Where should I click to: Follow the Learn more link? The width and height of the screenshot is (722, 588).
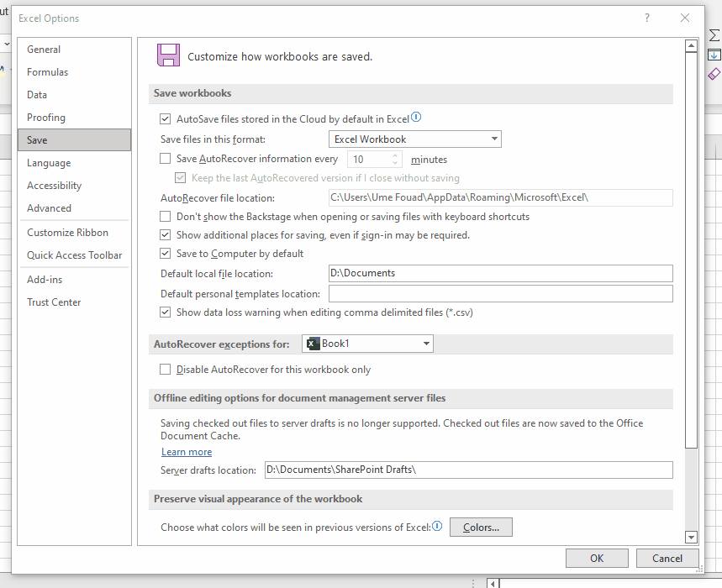(x=187, y=452)
